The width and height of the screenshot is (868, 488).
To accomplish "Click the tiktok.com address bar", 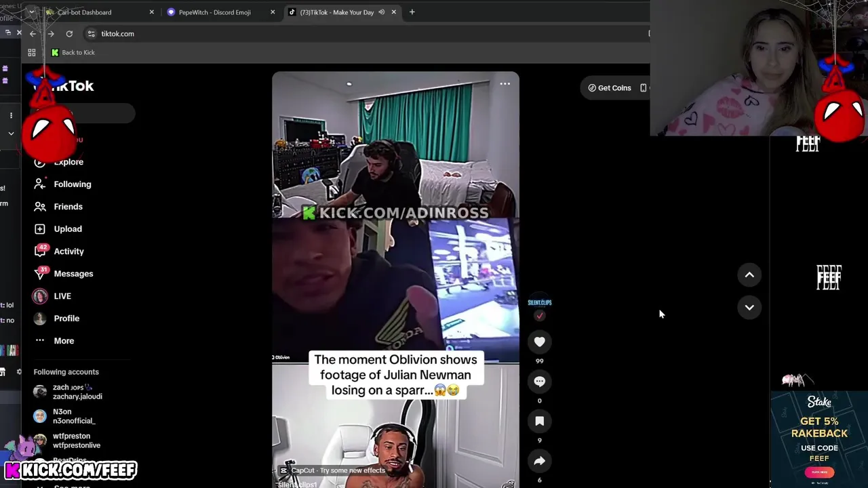I will coord(366,34).
